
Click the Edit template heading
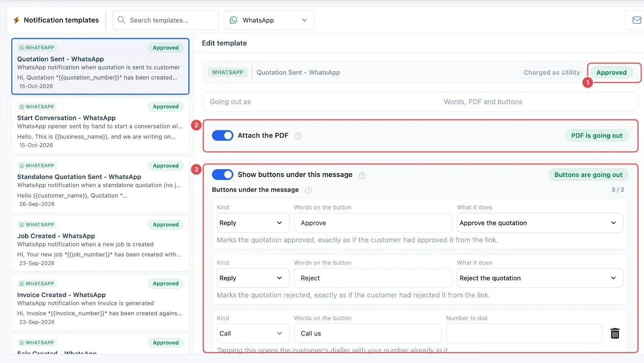point(224,43)
